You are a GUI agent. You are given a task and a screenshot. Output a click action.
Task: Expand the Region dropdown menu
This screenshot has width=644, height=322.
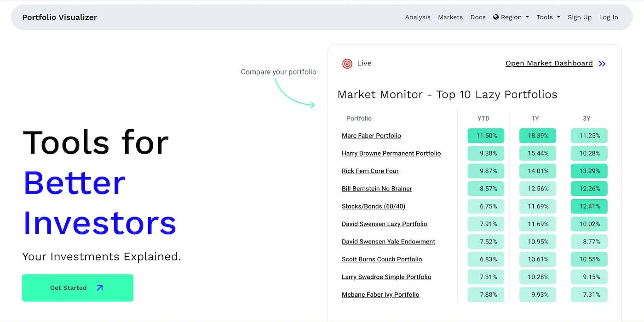point(511,17)
